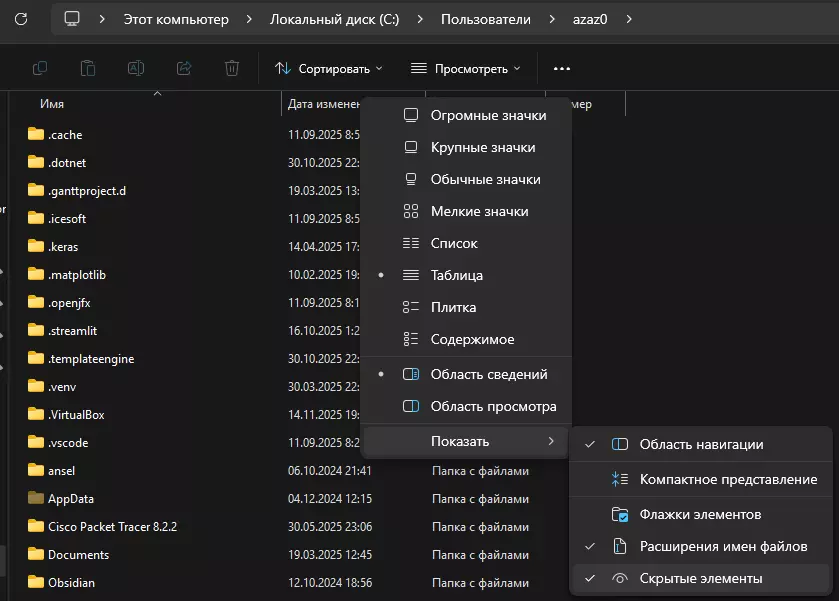Choose the Плитка view option
The width and height of the screenshot is (839, 601).
point(453,307)
